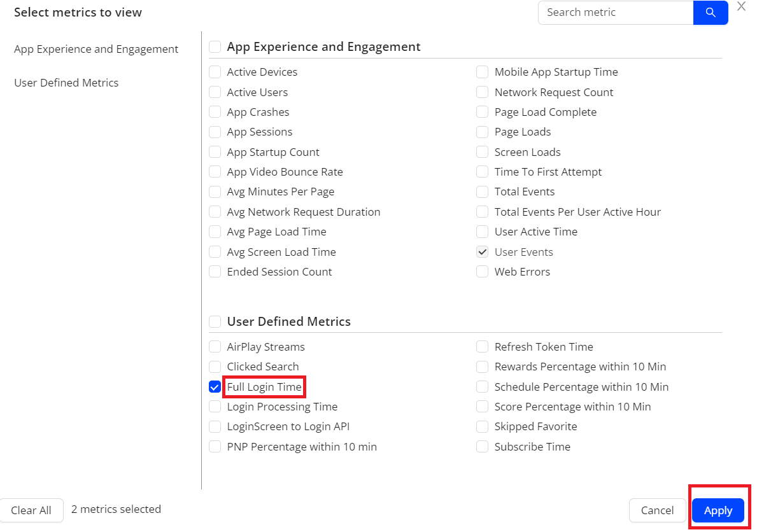Select Score Percentage within 10 Min
Viewport: 757px width, 532px height.
pyautogui.click(x=483, y=407)
